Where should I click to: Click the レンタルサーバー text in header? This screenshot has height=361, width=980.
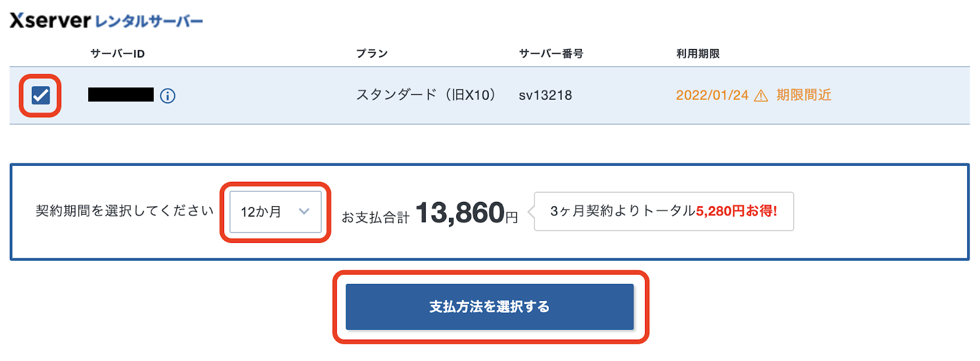tap(149, 21)
